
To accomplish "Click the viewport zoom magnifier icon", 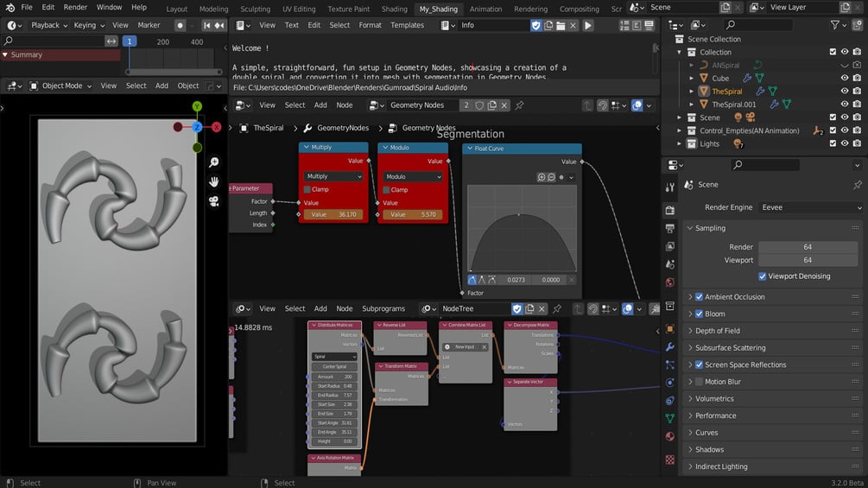I will coord(213,162).
